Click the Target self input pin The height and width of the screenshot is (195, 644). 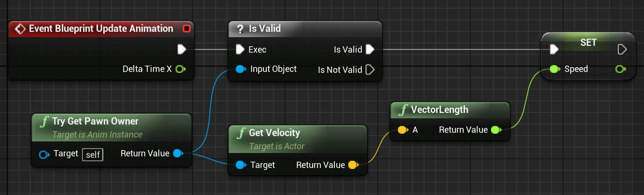tap(45, 154)
